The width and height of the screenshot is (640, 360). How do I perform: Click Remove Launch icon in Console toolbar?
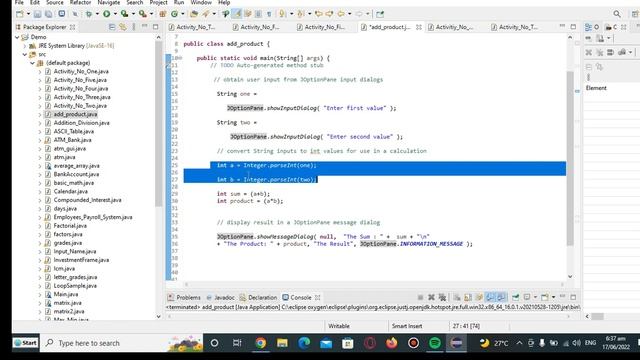(x=431, y=297)
